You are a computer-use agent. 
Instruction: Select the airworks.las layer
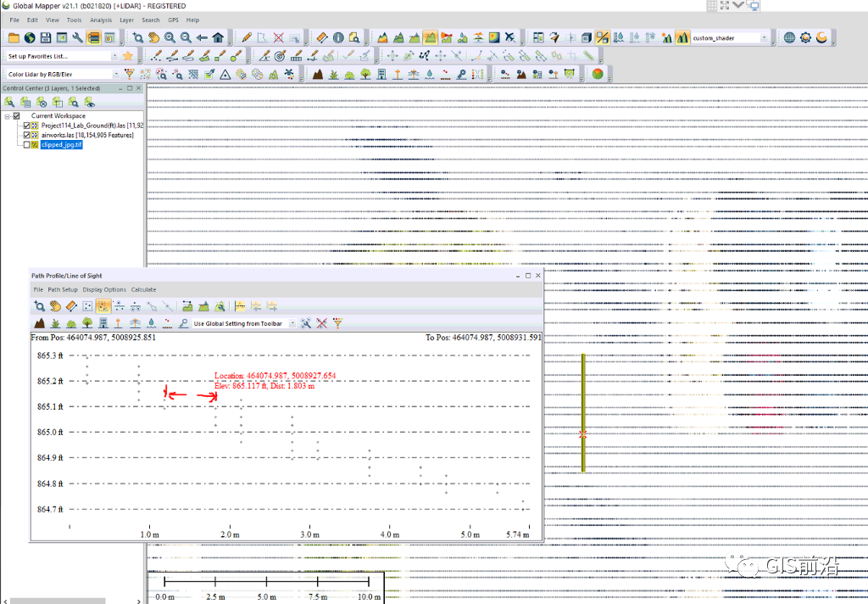pos(87,135)
